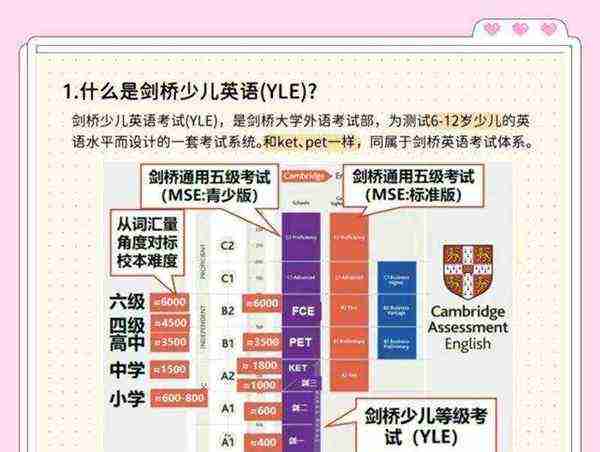Click the small orange Cambridge arrow label

(x=306, y=176)
